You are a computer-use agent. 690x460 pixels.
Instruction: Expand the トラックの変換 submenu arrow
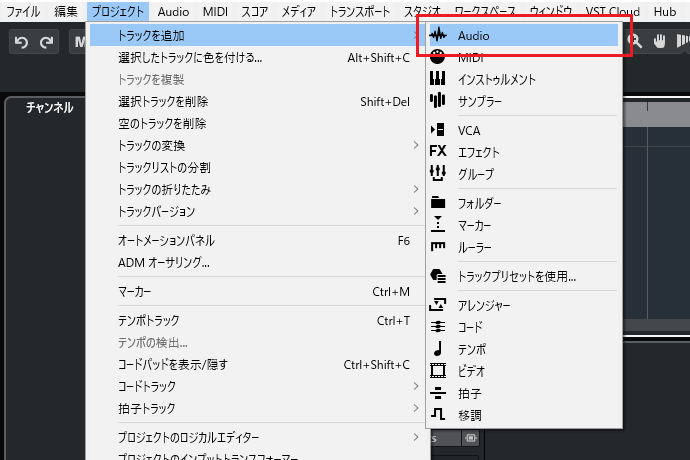point(416,145)
